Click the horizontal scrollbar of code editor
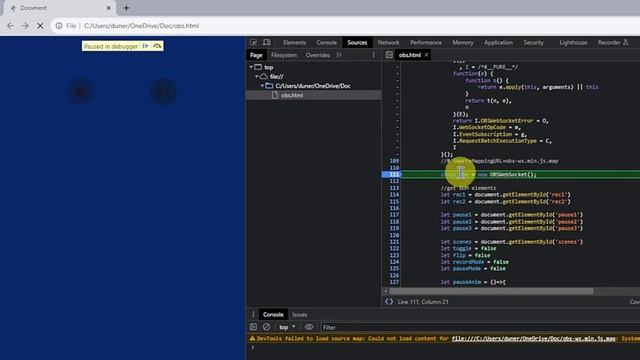Screen dimensions: 640x360 [491, 291]
